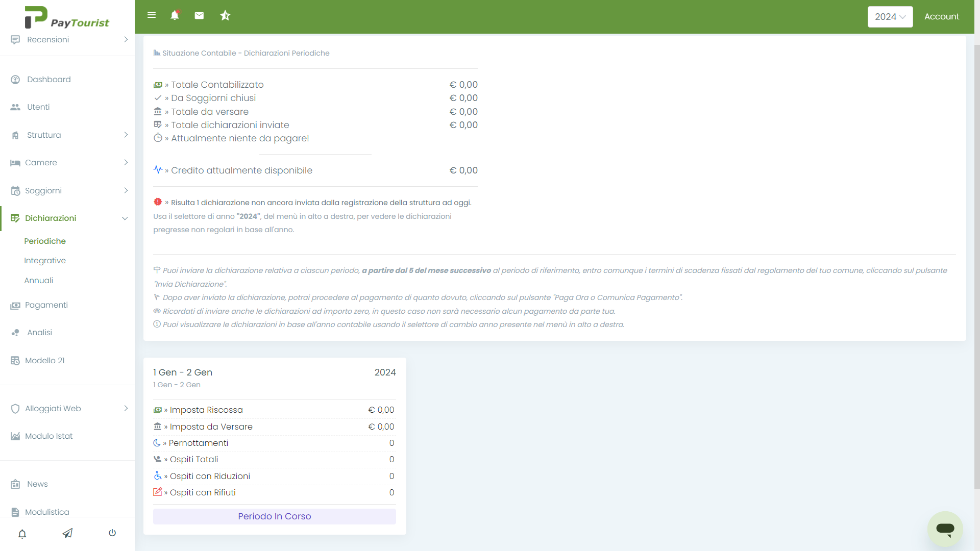Click the bottom sidebar bell icon
980x551 pixels.
click(x=22, y=534)
